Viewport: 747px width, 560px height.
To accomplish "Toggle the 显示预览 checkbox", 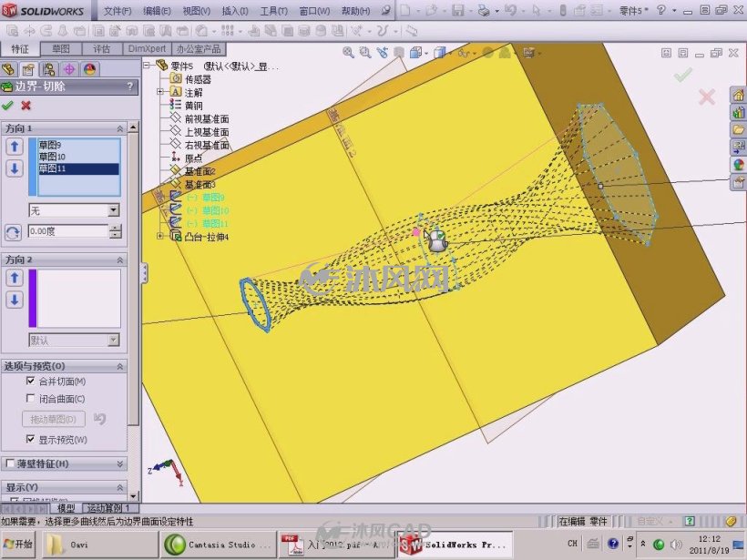I will [30, 439].
